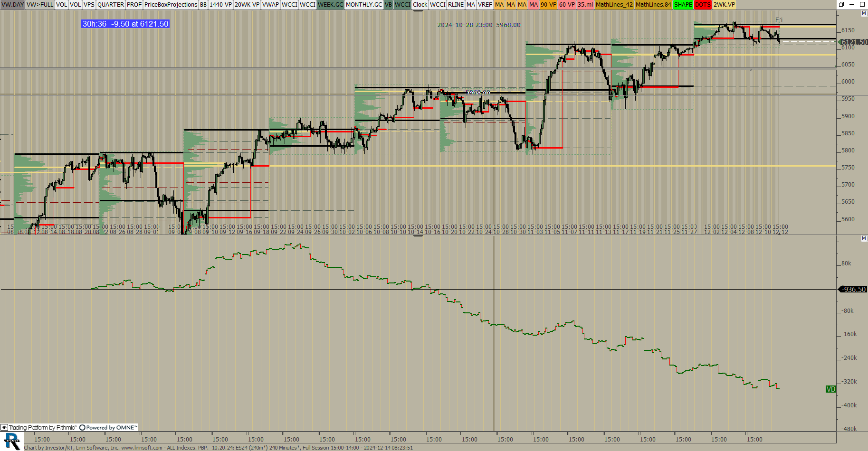The width and height of the screenshot is (868, 451).
Task: Click the restore-down window icon
Action: click(841, 4)
